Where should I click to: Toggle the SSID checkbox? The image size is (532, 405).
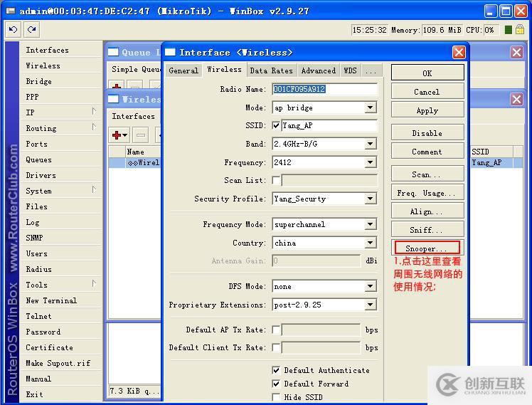point(276,125)
